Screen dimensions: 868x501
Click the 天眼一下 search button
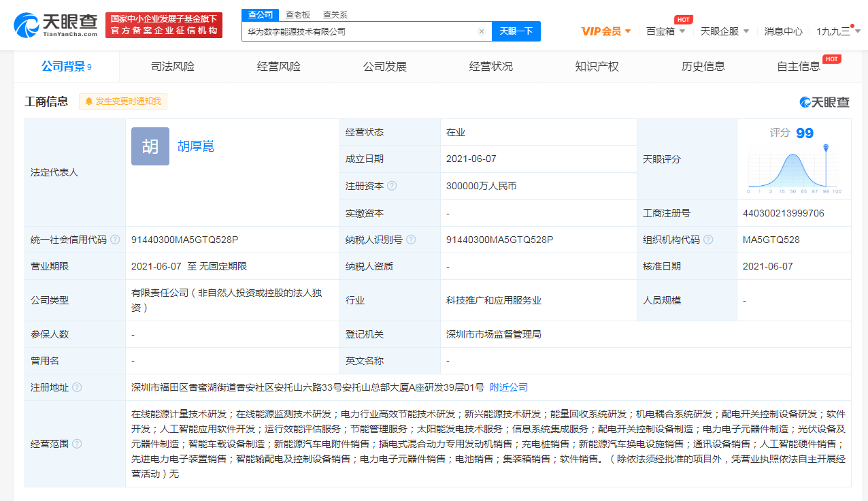(x=516, y=31)
